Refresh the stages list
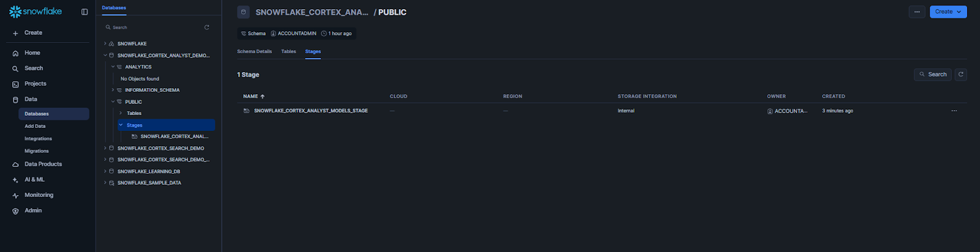 tap(961, 75)
